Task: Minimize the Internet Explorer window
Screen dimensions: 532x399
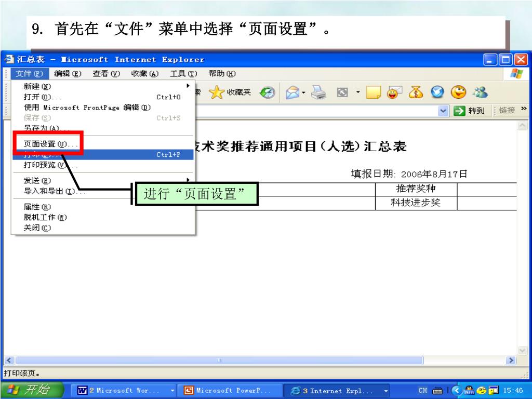Action: pyautogui.click(x=489, y=60)
